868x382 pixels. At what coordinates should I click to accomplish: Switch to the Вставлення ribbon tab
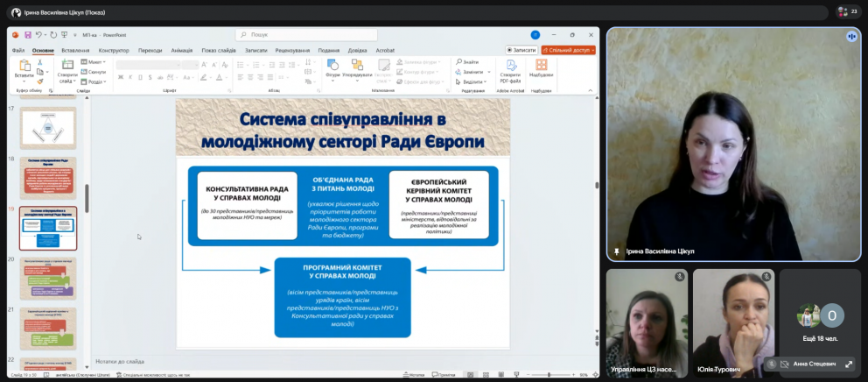pyautogui.click(x=75, y=50)
